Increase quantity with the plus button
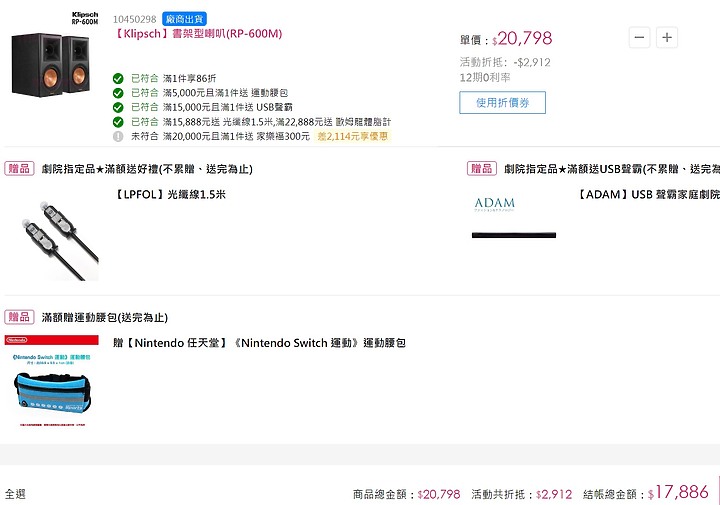720x505 pixels. pos(667,37)
